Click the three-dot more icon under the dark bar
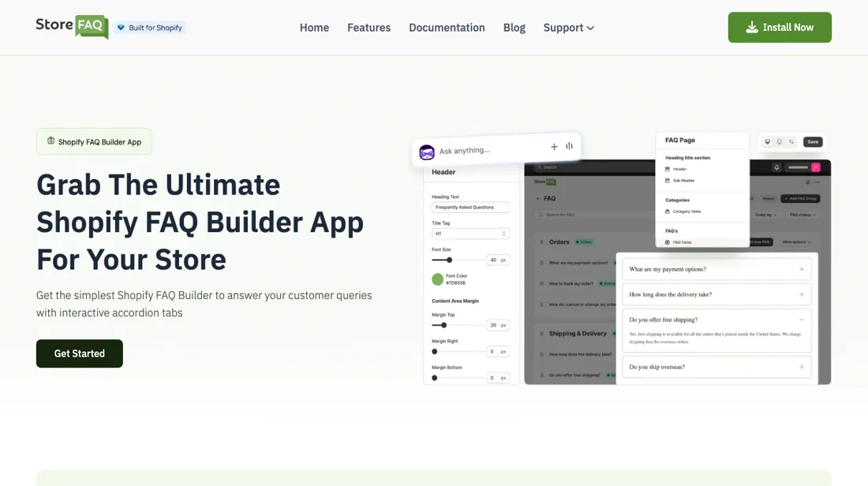This screenshot has height=486, width=868. [x=817, y=182]
